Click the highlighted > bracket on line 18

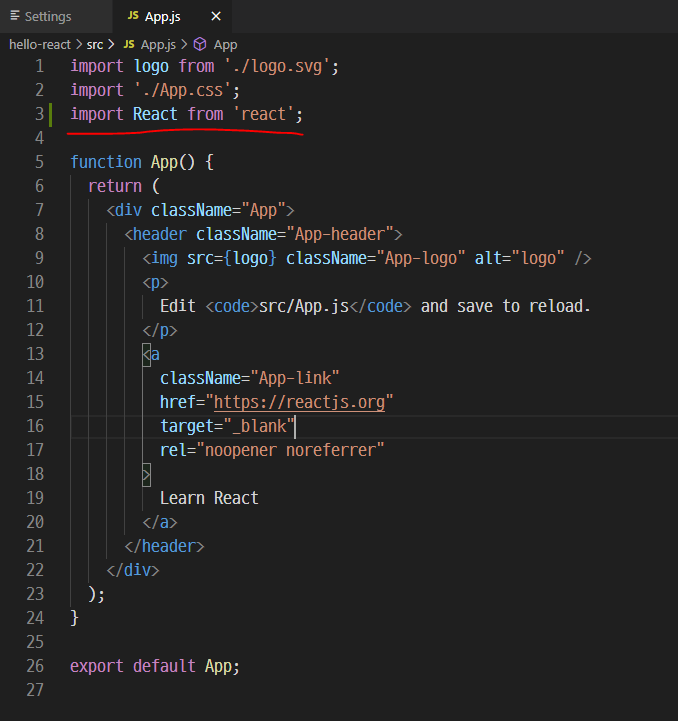(146, 474)
